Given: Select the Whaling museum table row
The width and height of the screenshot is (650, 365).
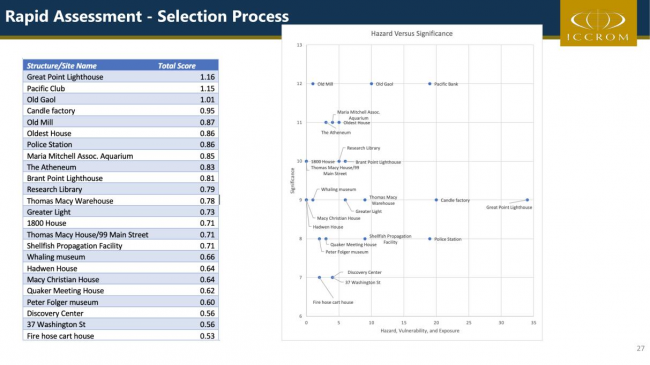Looking at the screenshot, I should coord(121,257).
